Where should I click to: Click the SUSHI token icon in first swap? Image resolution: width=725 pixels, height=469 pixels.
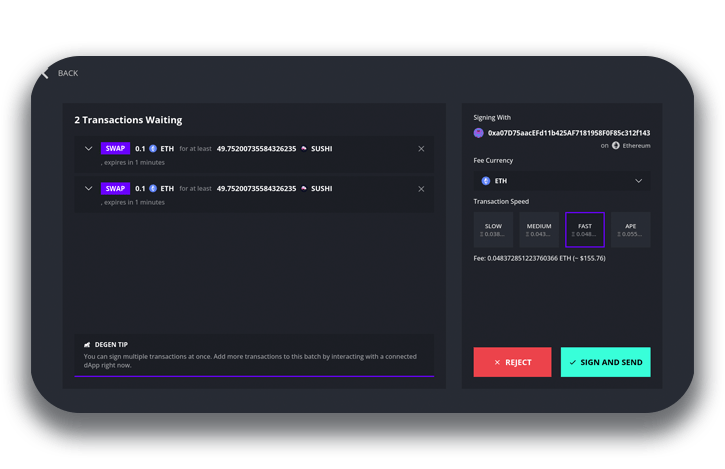(304, 148)
